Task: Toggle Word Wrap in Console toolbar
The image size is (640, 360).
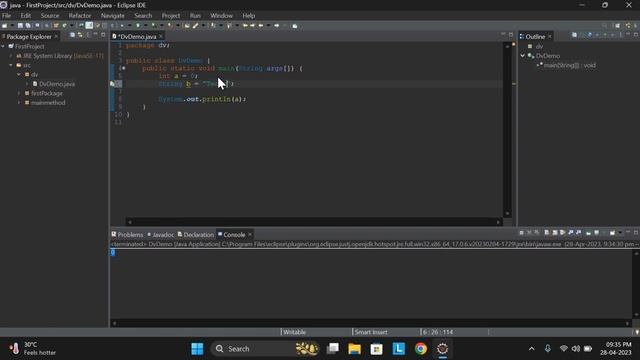Action: 562,233
